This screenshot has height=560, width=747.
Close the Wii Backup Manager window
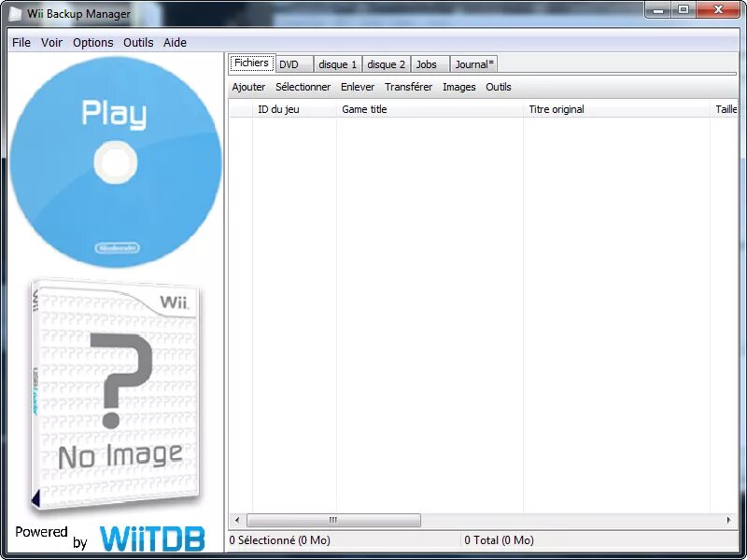[x=718, y=9]
